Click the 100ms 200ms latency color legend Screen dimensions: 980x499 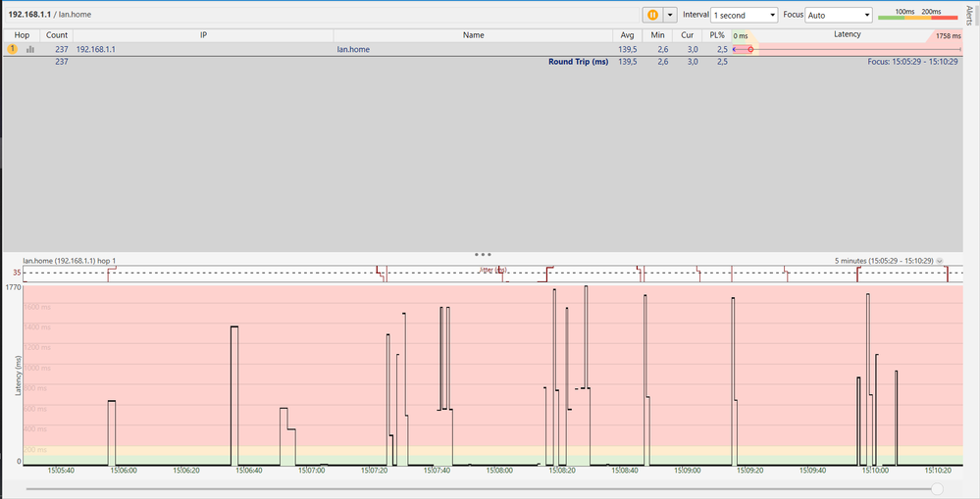[x=918, y=14]
